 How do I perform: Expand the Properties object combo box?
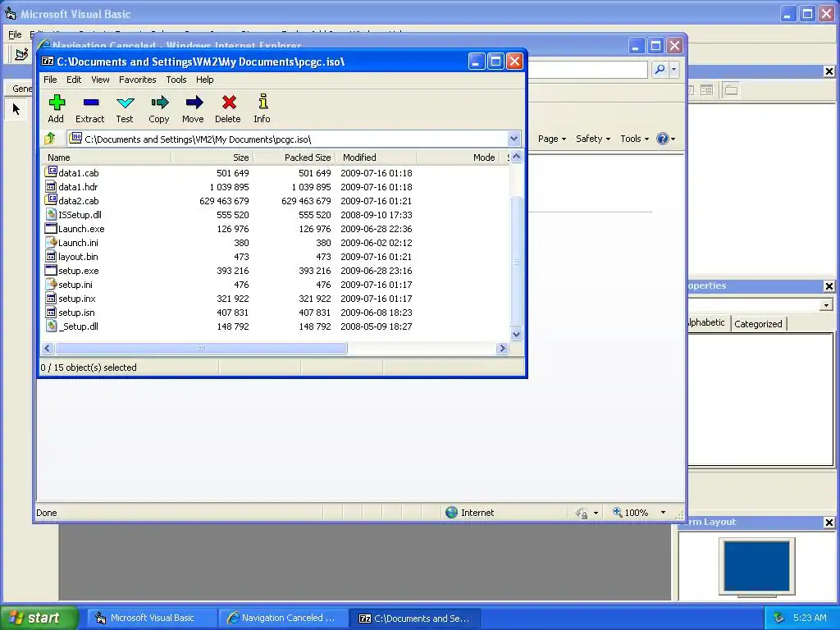click(826, 305)
